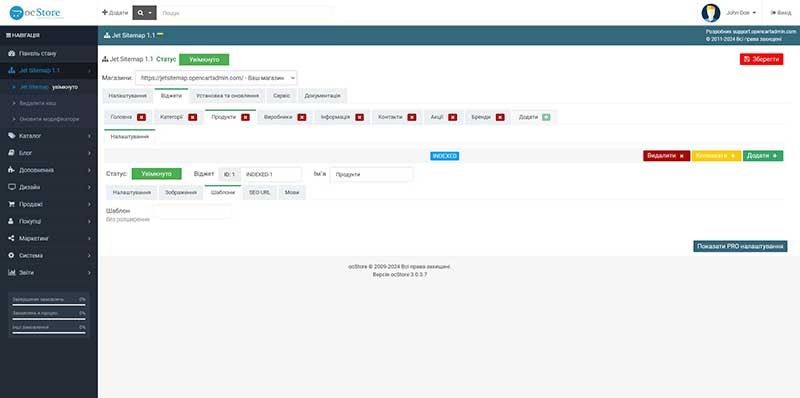Click the ocStore logo
This screenshot has height=398, width=800.
pyautogui.click(x=36, y=13)
